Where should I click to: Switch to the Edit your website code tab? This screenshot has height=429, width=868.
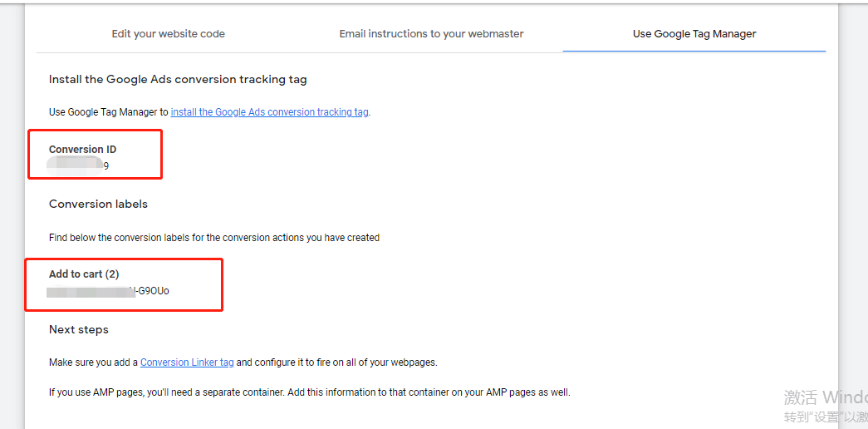tap(169, 34)
